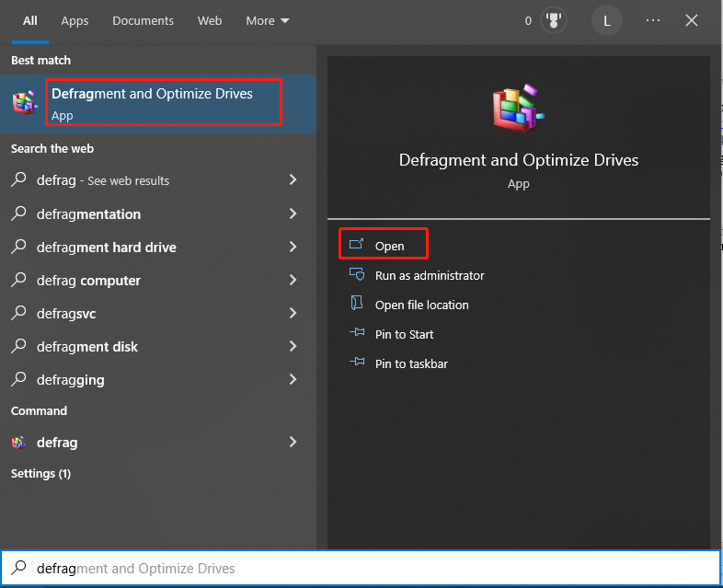Click search icon beside 'defragsvc'
The image size is (723, 588).
(18, 313)
